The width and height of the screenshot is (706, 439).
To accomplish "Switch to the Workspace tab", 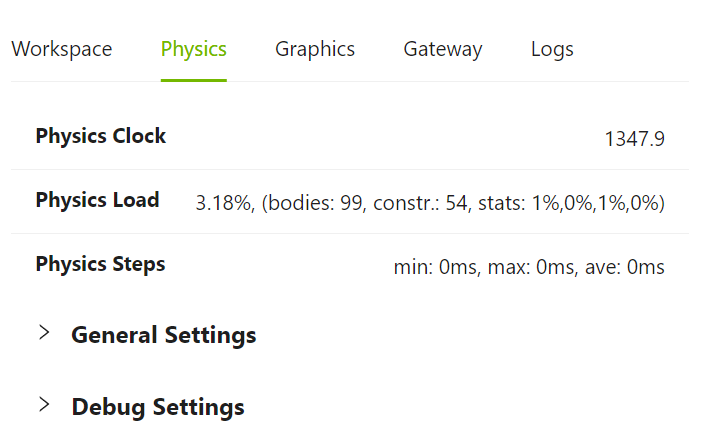I will (61, 49).
